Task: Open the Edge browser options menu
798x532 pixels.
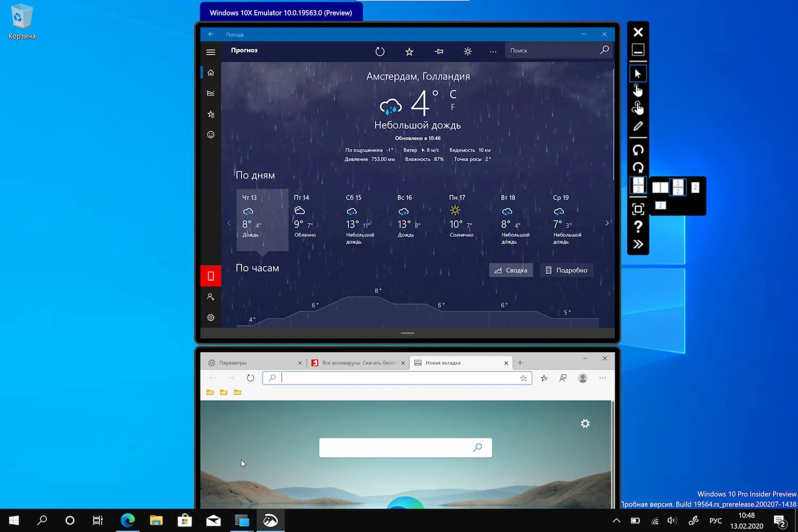Action: pos(602,378)
